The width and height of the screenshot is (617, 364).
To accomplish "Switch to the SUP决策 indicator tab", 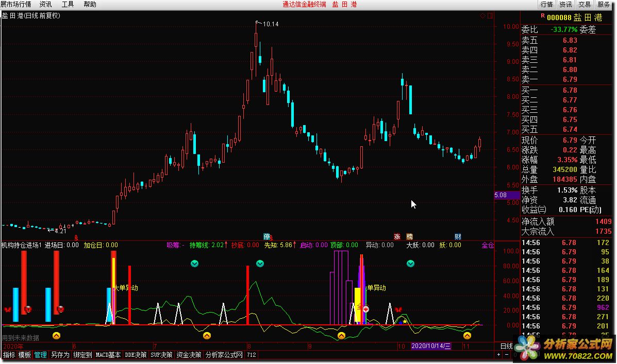I will [161, 355].
